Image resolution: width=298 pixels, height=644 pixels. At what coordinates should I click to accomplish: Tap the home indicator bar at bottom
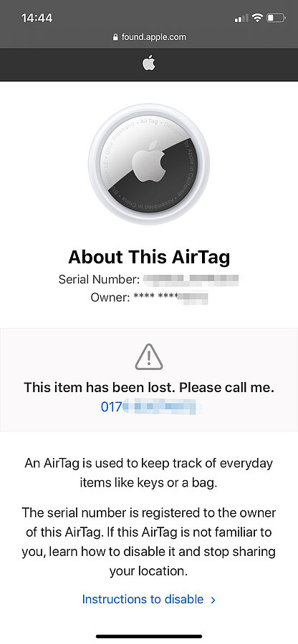(149, 637)
